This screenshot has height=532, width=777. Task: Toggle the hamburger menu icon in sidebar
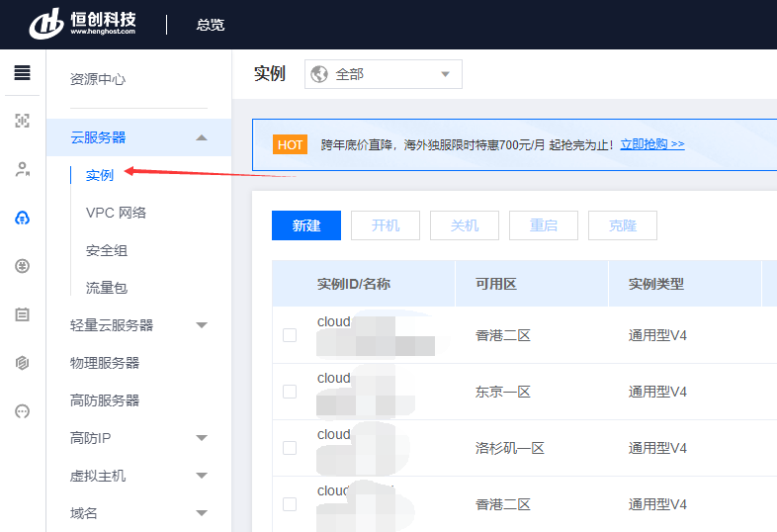23,73
